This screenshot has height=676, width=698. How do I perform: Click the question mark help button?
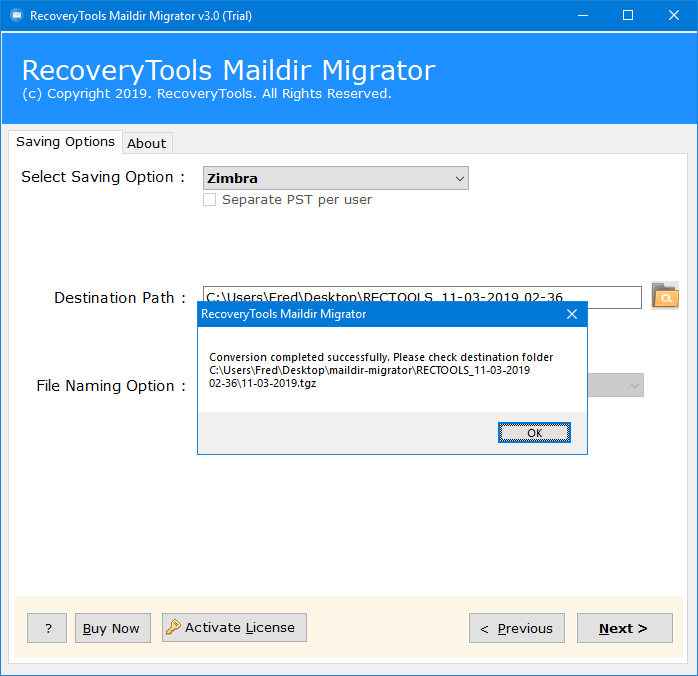(47, 628)
